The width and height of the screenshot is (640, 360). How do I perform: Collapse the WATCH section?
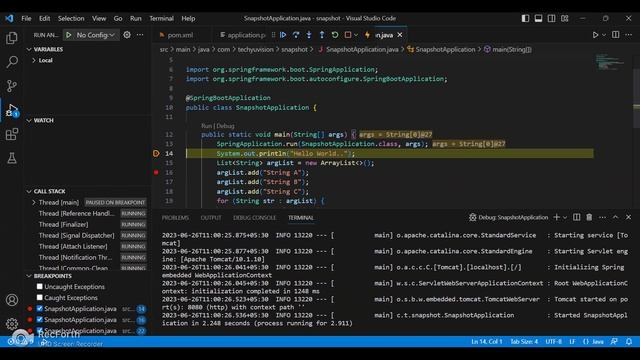(x=40, y=120)
